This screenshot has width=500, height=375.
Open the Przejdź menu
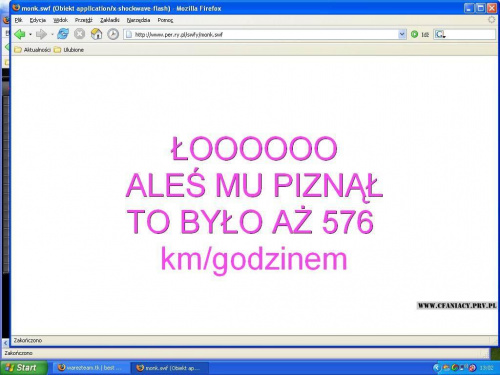click(x=83, y=20)
